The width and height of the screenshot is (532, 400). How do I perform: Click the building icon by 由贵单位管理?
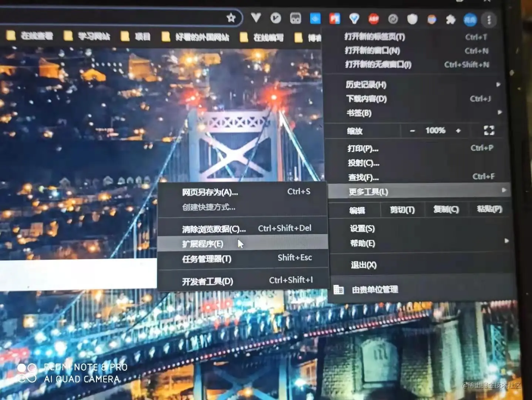[x=339, y=290]
